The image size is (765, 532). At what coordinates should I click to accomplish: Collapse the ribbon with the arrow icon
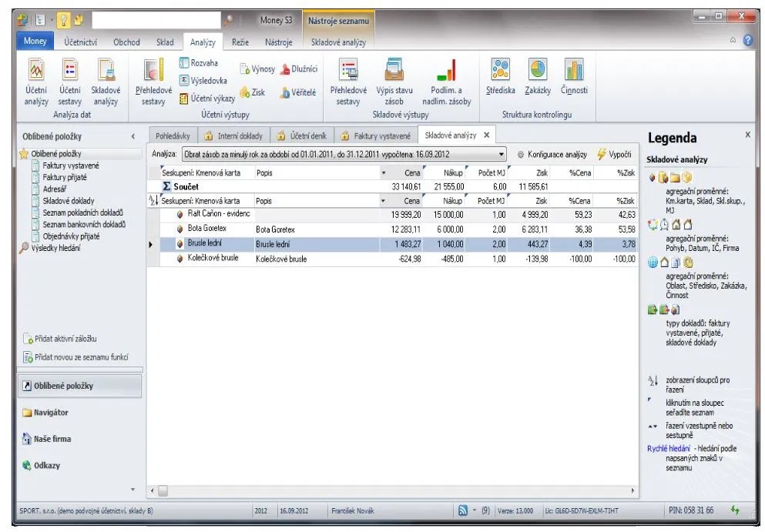pos(733,40)
